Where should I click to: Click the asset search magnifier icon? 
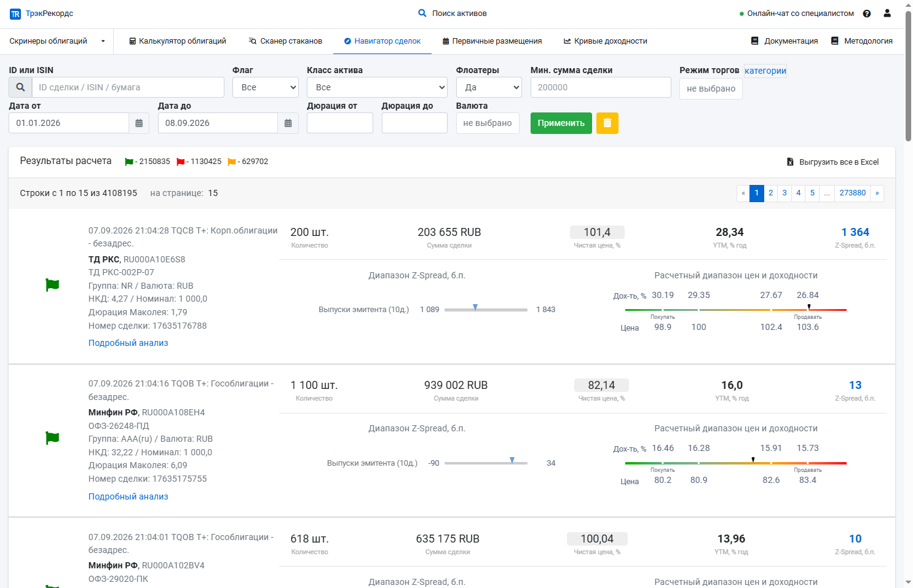point(422,13)
